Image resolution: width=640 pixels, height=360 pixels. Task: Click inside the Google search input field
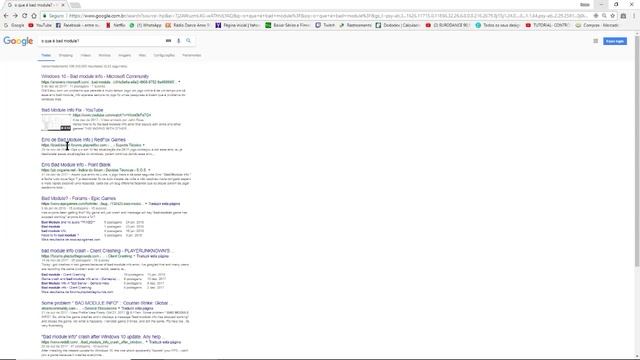coord(102,41)
